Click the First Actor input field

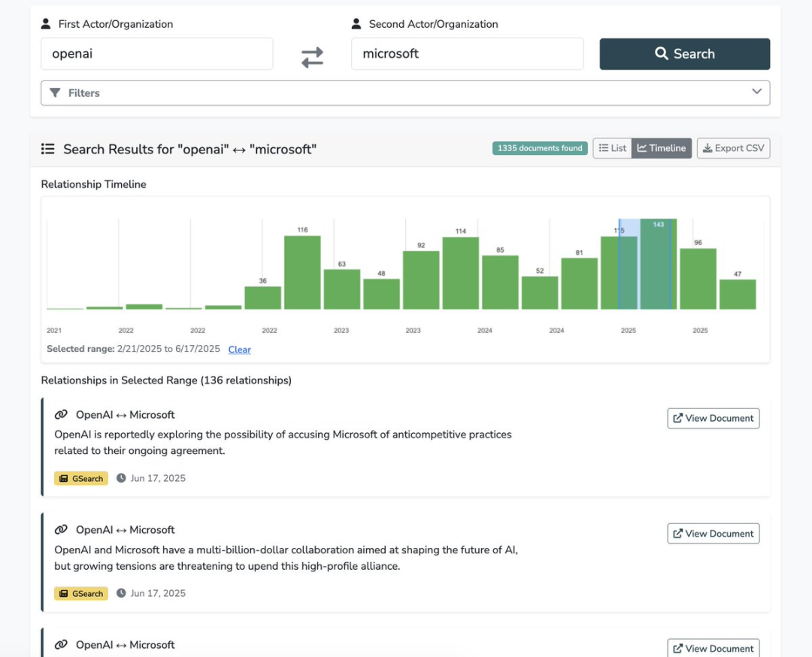[156, 54]
